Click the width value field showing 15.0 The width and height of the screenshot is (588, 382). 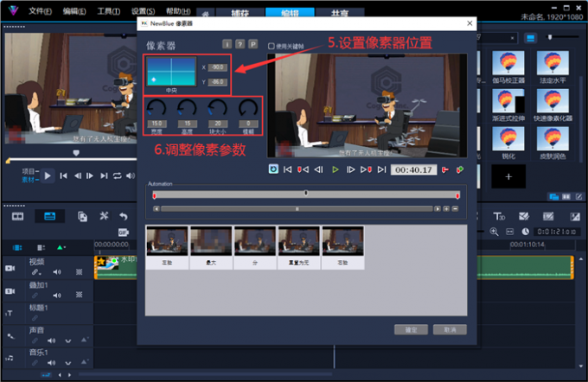tap(157, 124)
